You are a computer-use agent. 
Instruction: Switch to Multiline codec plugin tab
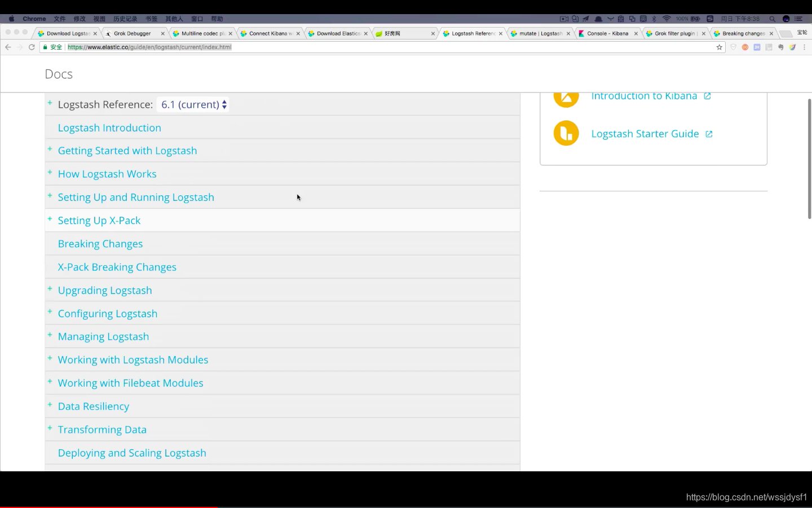click(x=203, y=33)
